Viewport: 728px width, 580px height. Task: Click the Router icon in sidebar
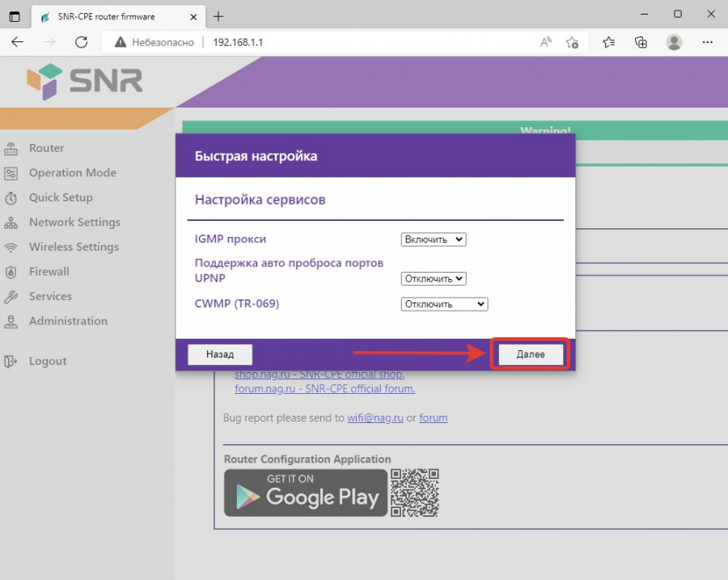coord(11,149)
